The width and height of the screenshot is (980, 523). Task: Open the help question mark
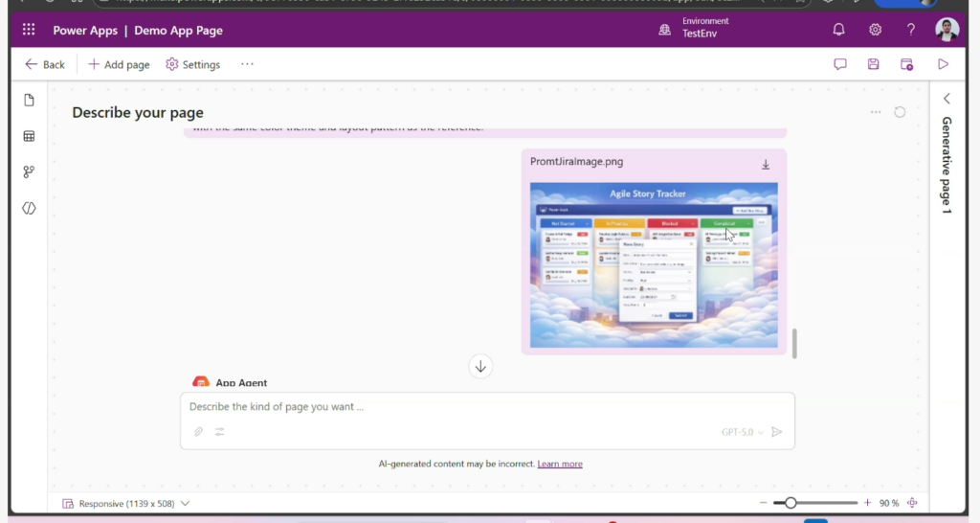point(911,30)
